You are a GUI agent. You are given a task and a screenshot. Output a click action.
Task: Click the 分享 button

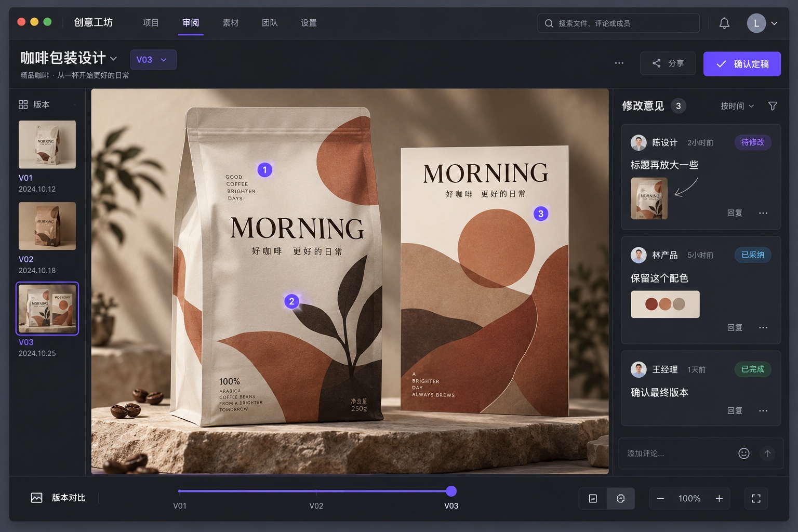pyautogui.click(x=668, y=63)
